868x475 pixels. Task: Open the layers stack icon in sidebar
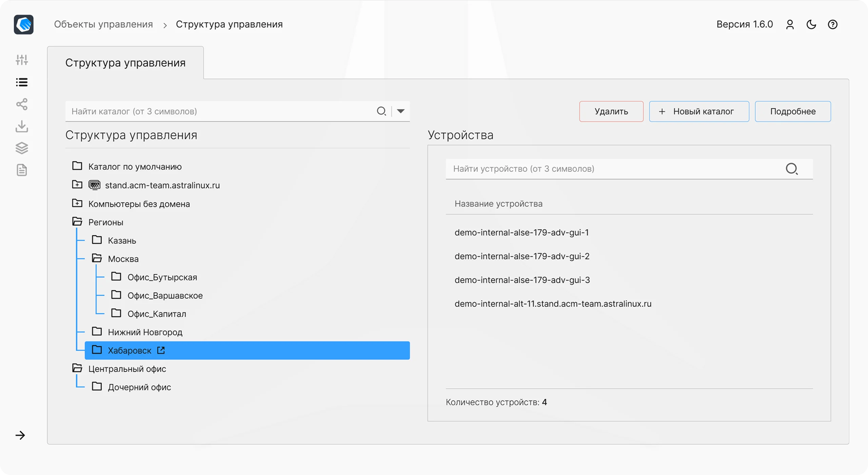[22, 148]
